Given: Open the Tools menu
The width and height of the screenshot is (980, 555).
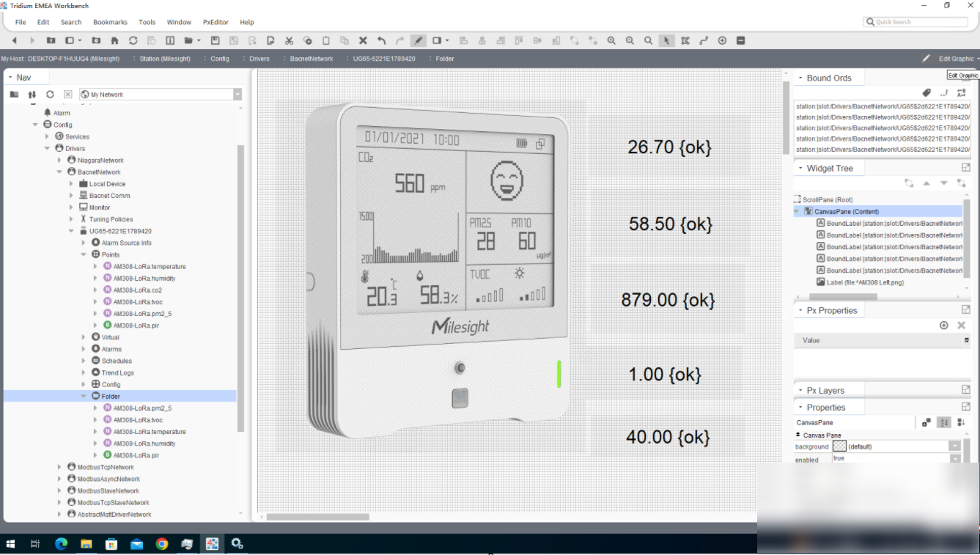Looking at the screenshot, I should tap(147, 22).
